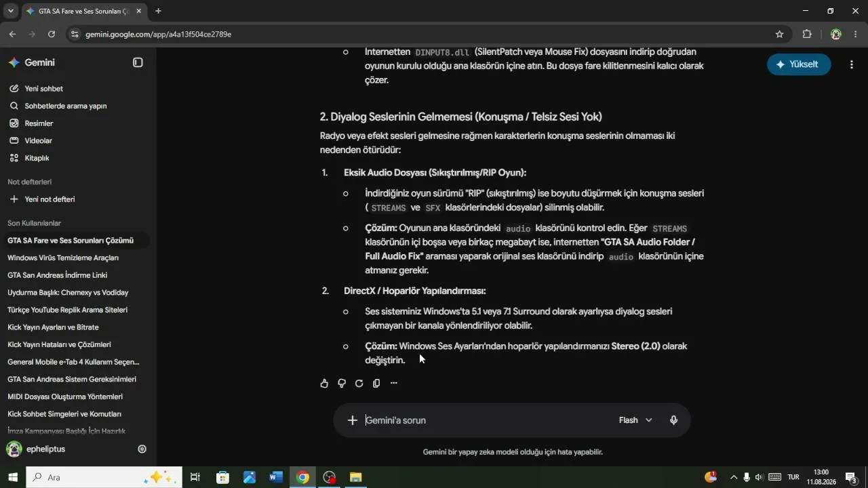Open the notification center in the taskbar
Image resolution: width=868 pixels, height=488 pixels.
(852, 477)
